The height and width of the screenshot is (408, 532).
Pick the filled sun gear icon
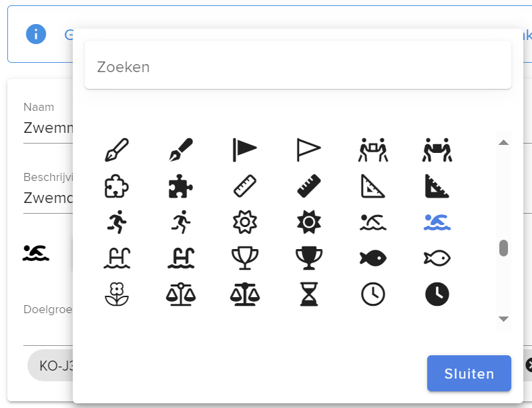click(x=309, y=222)
